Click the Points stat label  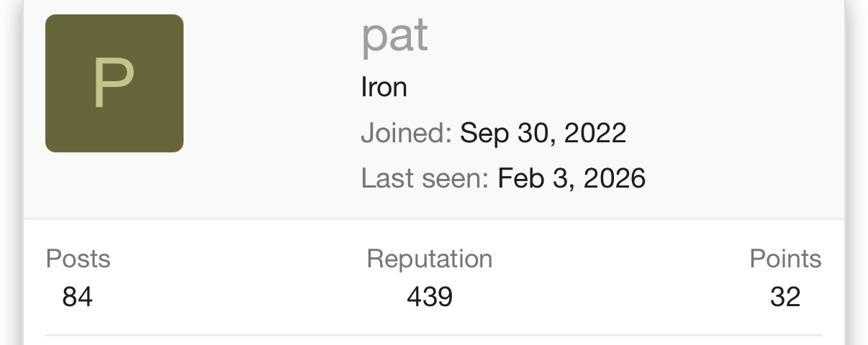(x=785, y=259)
